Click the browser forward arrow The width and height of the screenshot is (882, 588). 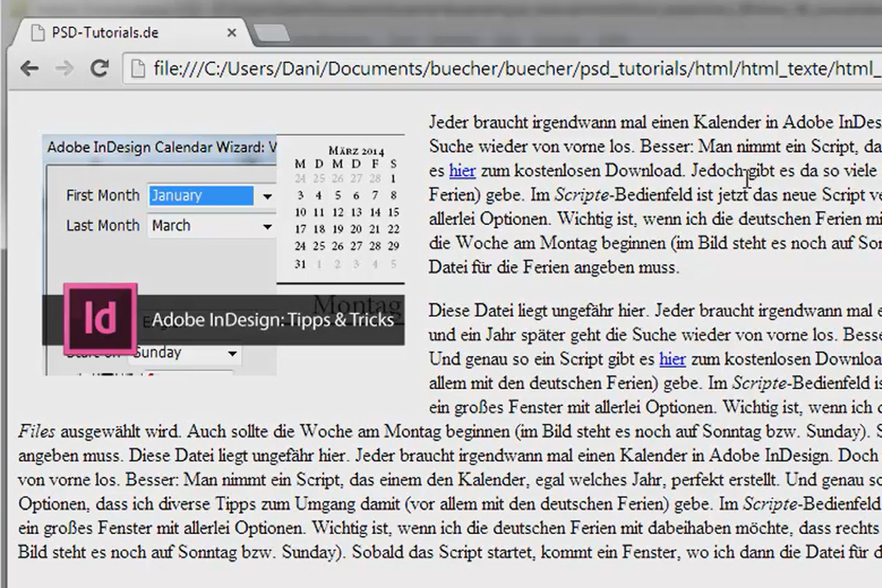click(x=65, y=68)
